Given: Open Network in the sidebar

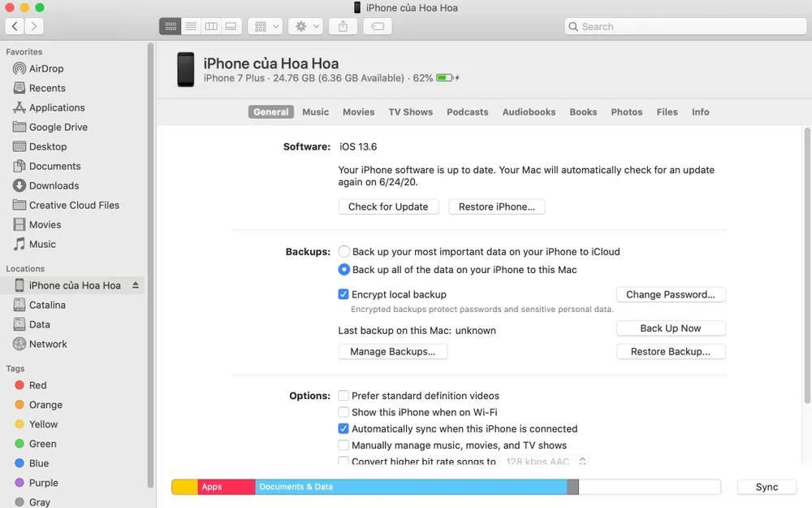Looking at the screenshot, I should [41, 344].
